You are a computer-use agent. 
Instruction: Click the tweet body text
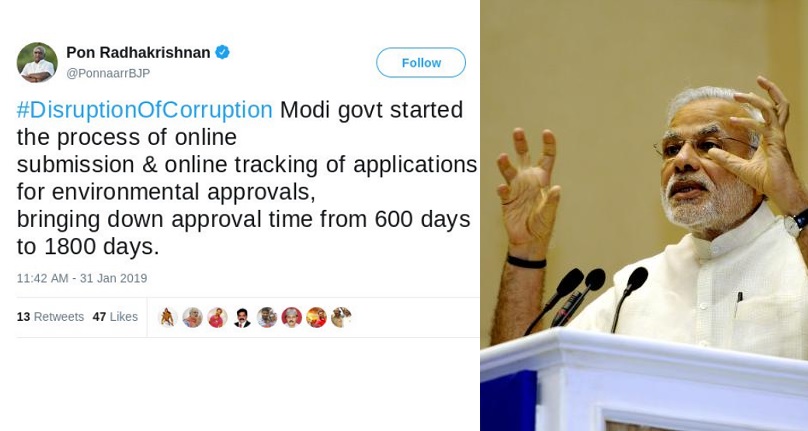tap(246, 178)
